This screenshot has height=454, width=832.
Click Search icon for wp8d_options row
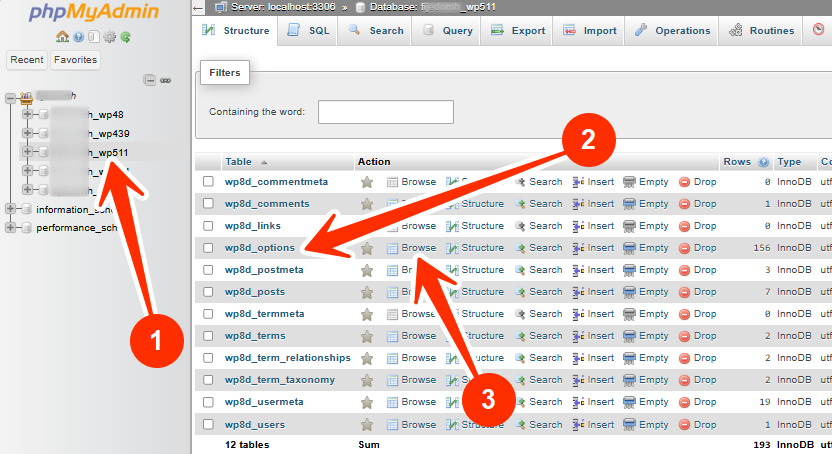tap(520, 248)
